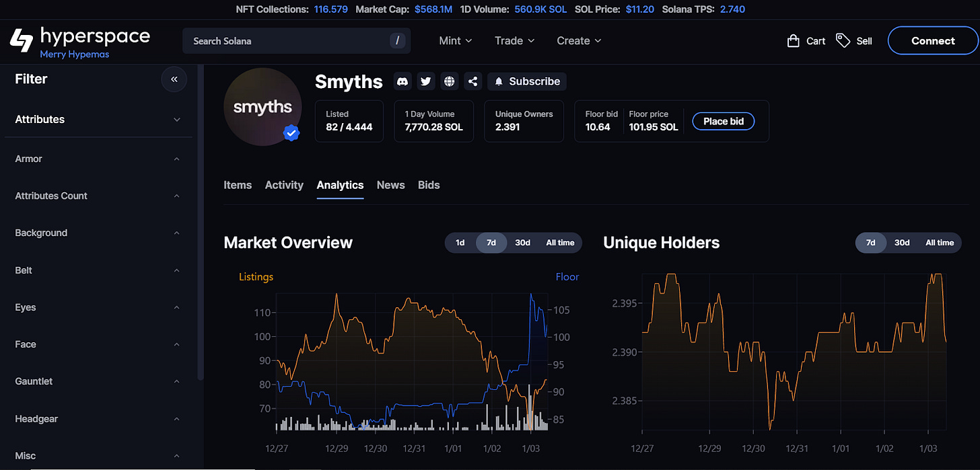Screen dimensions: 980x470
Task: Click the Place bid button
Action: [x=724, y=121]
